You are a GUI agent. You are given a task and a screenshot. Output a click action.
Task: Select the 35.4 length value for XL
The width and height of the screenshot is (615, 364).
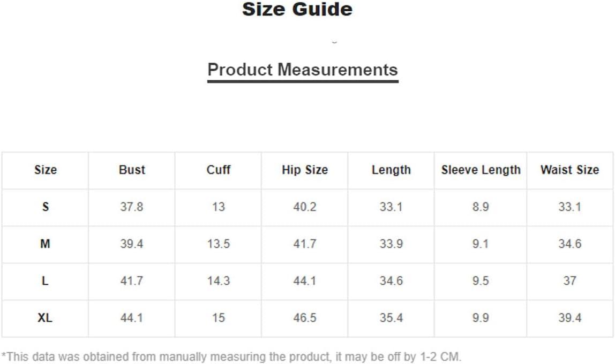pos(391,318)
